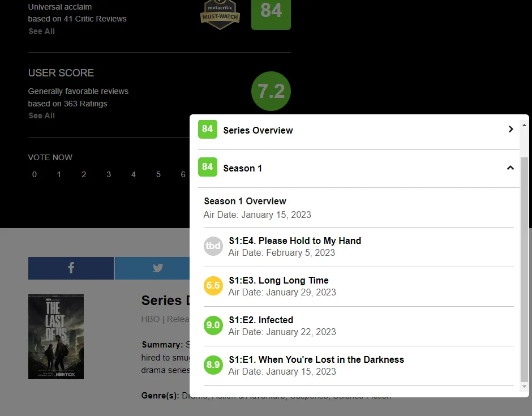Click the 5.5 score circle for Long Long Time
532x416 pixels.
pos(213,286)
